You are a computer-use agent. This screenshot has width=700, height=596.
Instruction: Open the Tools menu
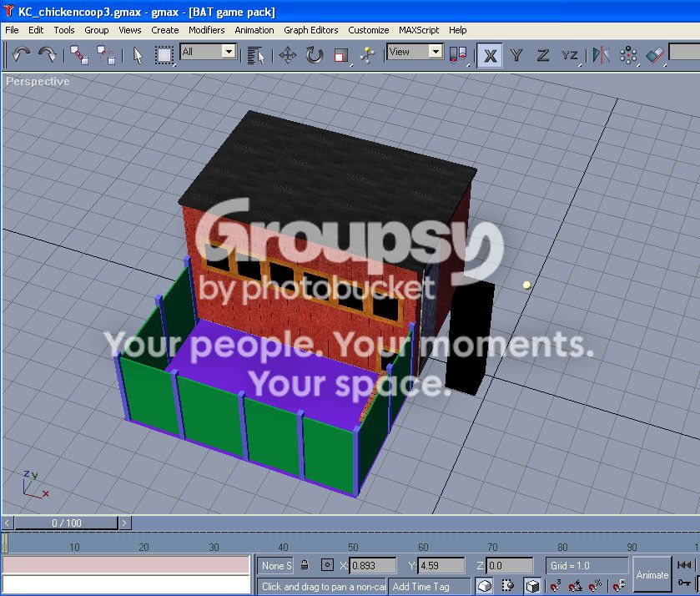click(64, 30)
